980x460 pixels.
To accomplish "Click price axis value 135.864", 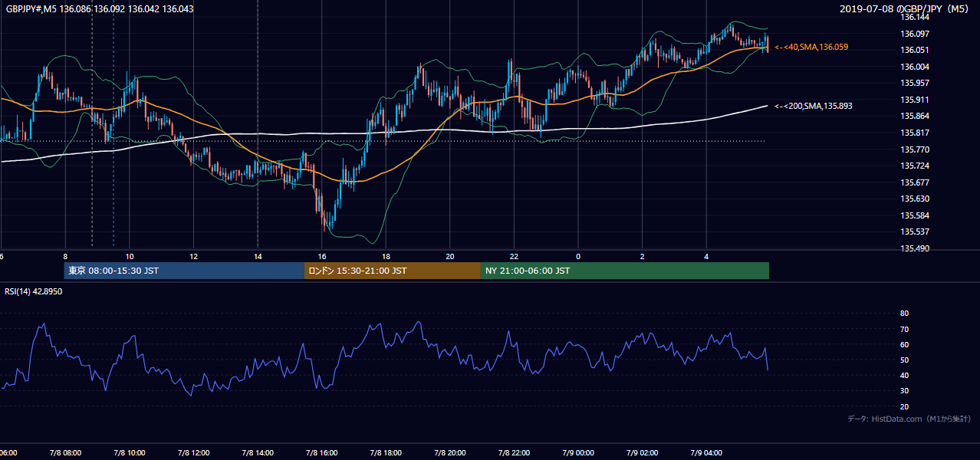I will pyautogui.click(x=914, y=117).
